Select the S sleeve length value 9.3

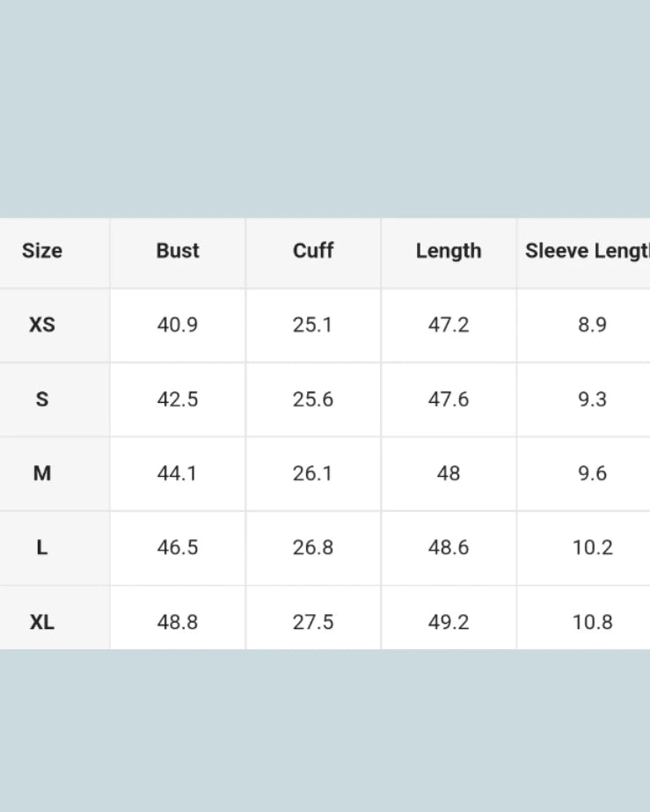pyautogui.click(x=592, y=399)
